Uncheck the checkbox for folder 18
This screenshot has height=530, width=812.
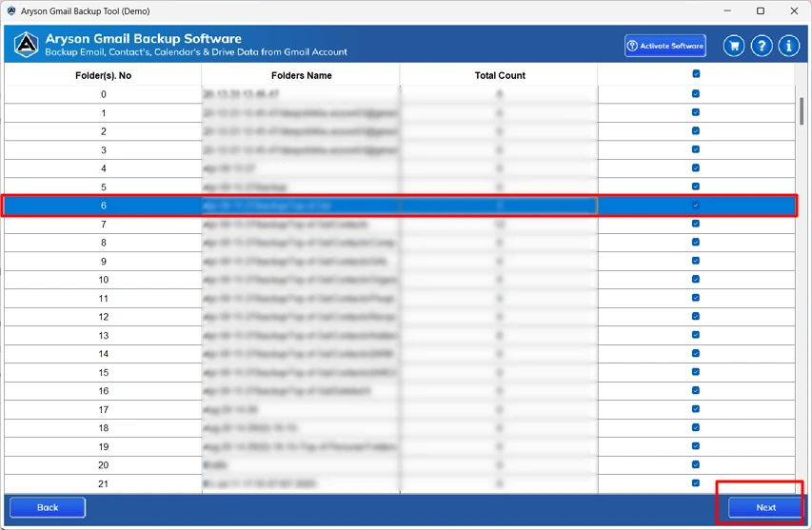pyautogui.click(x=696, y=427)
